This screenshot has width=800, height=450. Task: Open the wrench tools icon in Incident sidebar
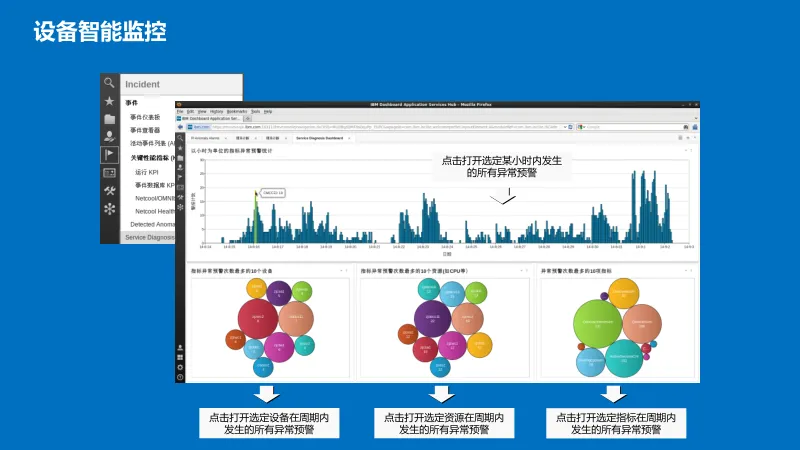pos(109,191)
